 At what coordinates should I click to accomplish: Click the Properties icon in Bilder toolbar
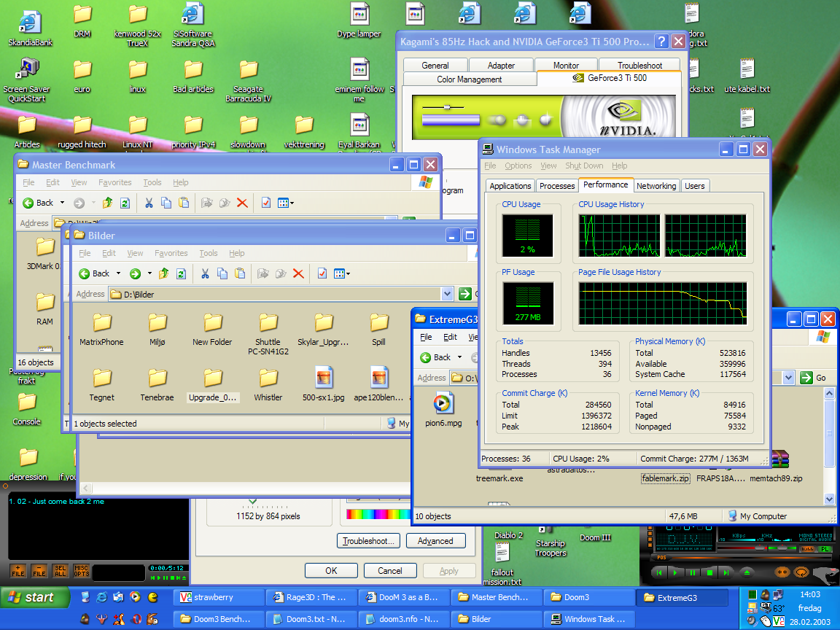click(322, 273)
